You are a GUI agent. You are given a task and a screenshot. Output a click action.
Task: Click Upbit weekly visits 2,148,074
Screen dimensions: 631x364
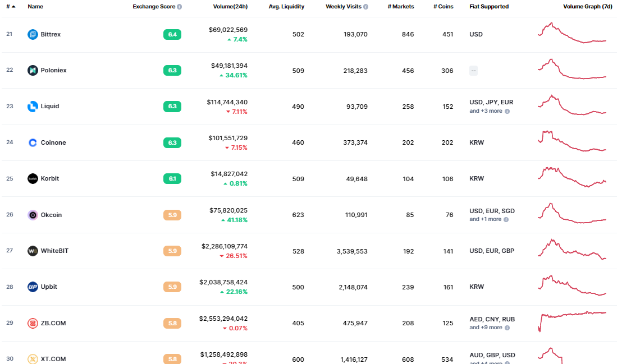pyautogui.click(x=353, y=287)
